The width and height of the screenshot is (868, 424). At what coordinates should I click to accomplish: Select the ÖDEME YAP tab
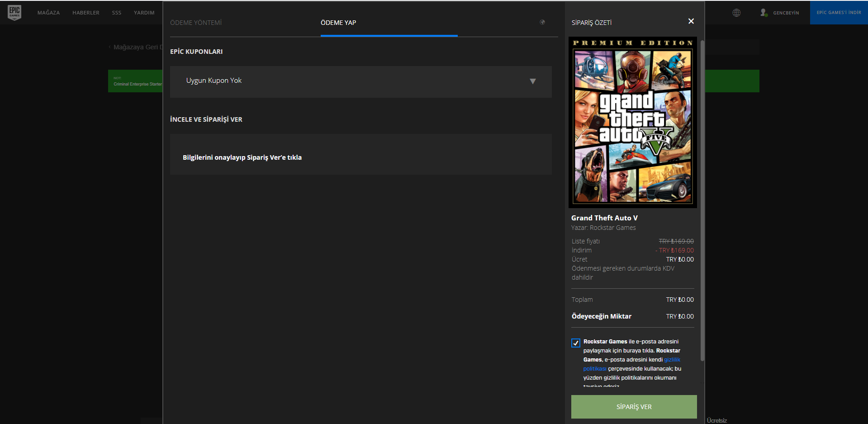tap(338, 23)
